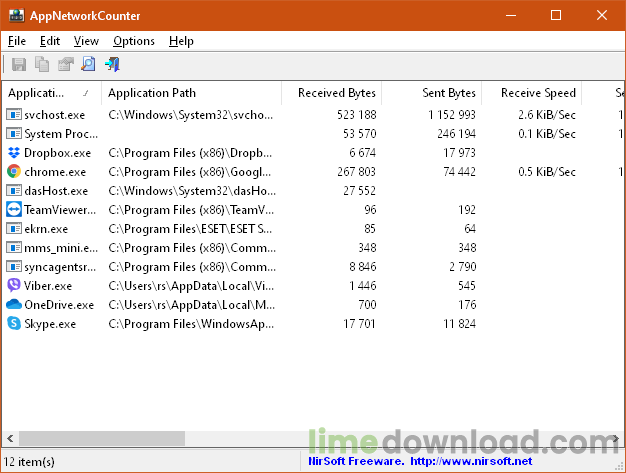
Task: Sort by Application name column header
Action: (52, 93)
